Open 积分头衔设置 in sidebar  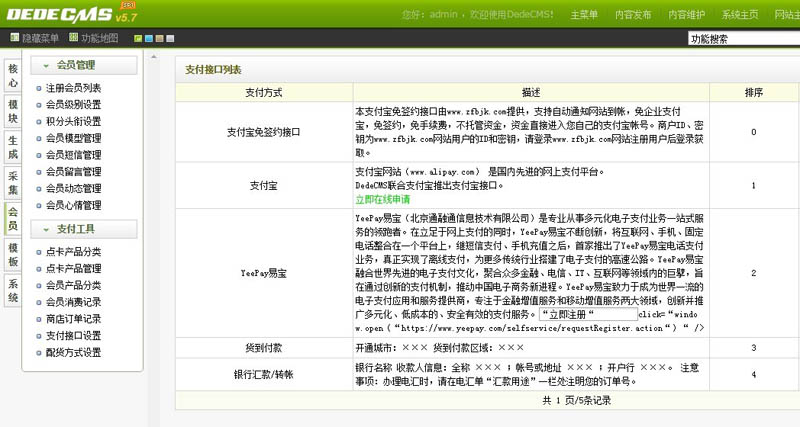click(73, 121)
